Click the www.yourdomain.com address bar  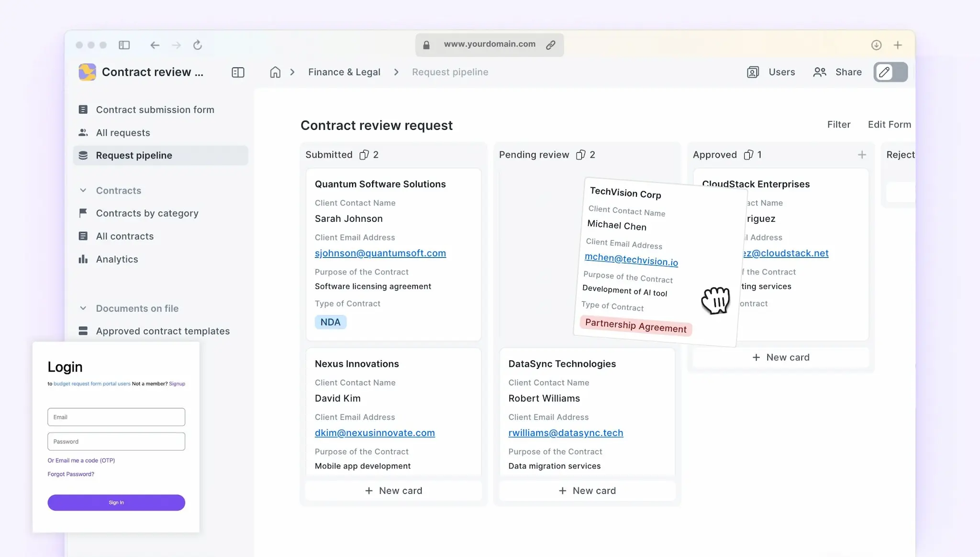point(490,45)
